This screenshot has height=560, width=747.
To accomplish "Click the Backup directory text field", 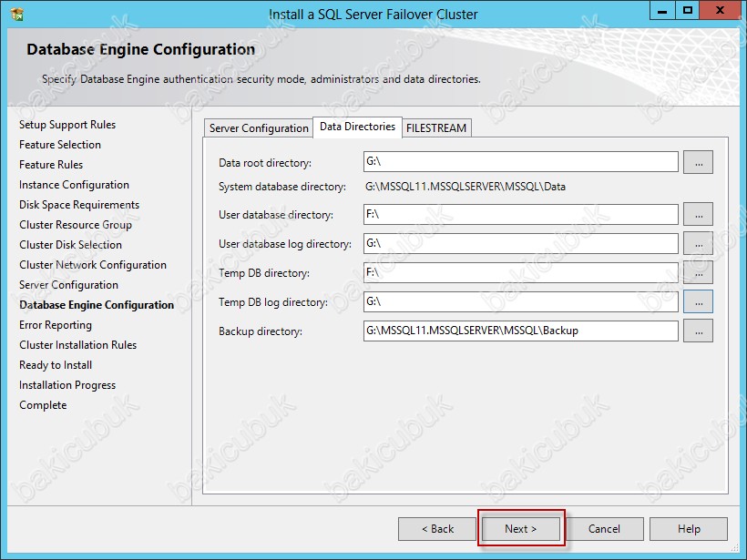I will 520,331.
